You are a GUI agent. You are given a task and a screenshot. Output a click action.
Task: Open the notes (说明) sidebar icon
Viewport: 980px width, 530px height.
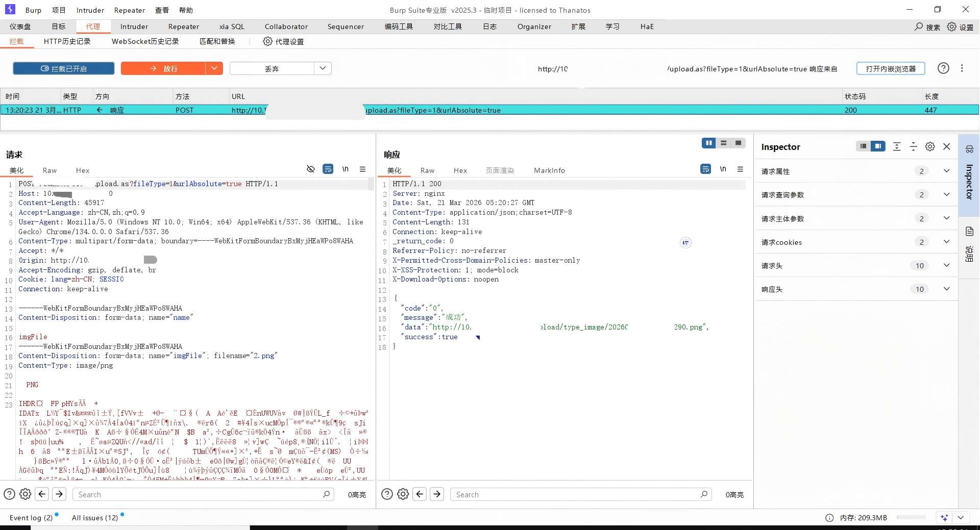(x=969, y=232)
